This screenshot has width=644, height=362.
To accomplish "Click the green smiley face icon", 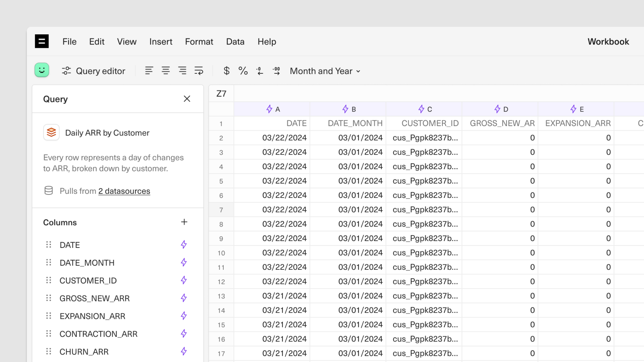I will (42, 70).
